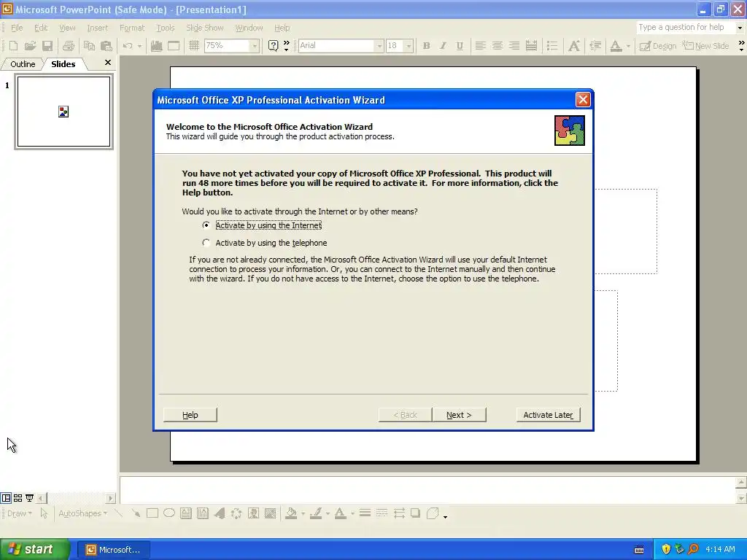Switch to the Slides tab
The image size is (747, 560).
pos(63,64)
